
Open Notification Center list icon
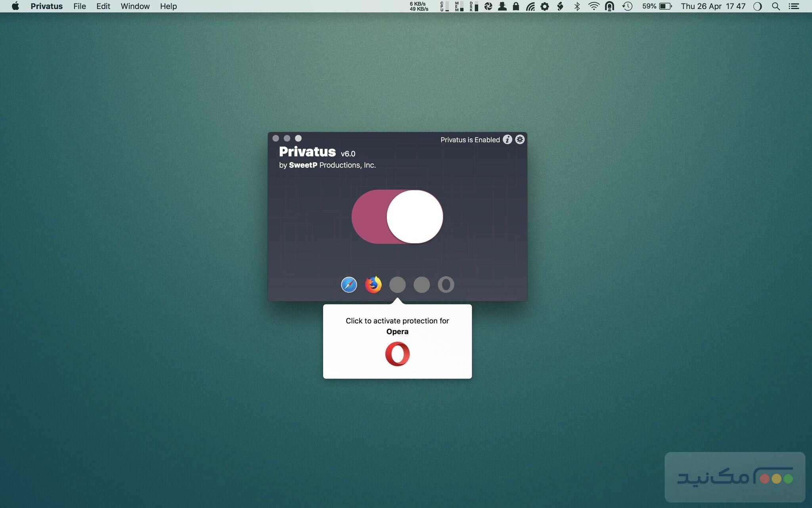(x=794, y=6)
